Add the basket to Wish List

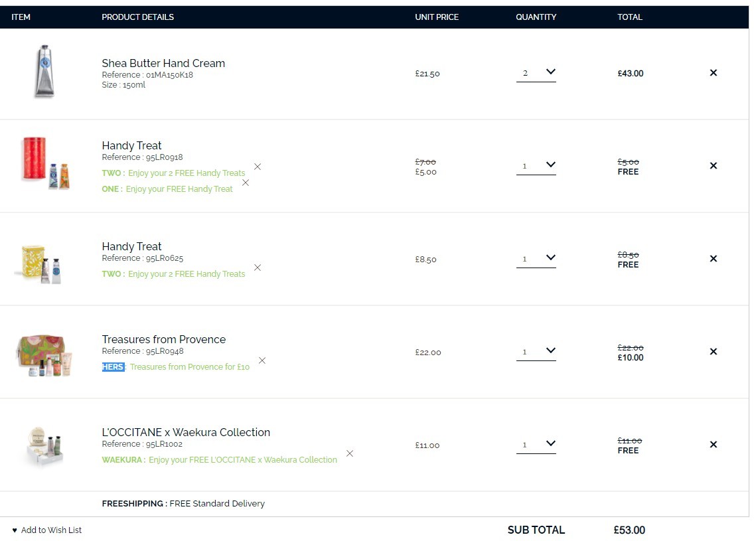tap(46, 530)
